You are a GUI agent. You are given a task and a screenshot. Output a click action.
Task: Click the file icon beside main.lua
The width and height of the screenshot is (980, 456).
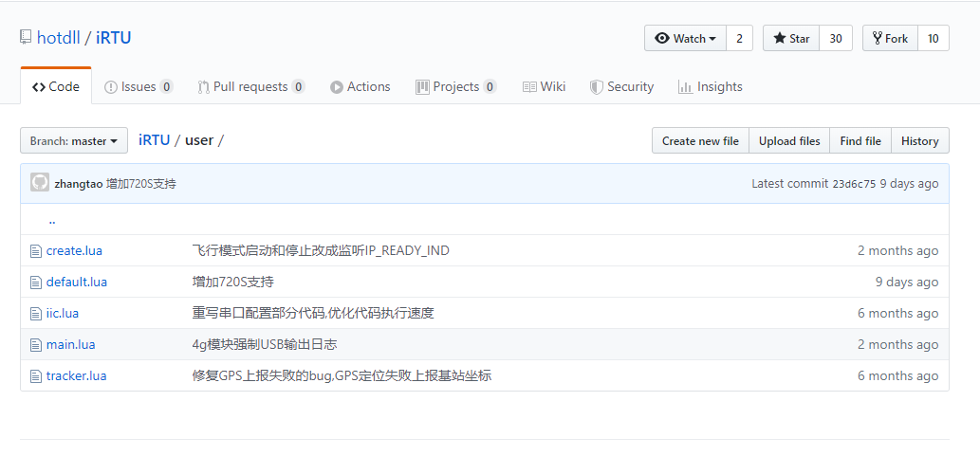36,345
